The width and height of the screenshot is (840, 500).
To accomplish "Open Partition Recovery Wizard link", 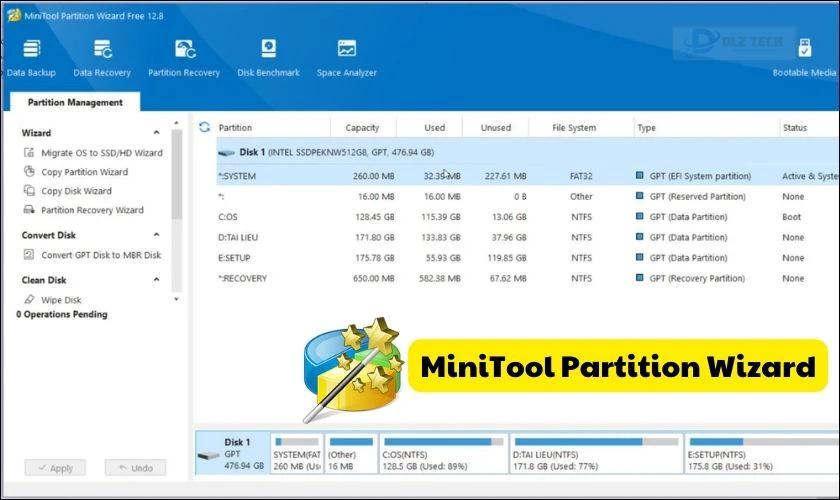I will pos(92,210).
